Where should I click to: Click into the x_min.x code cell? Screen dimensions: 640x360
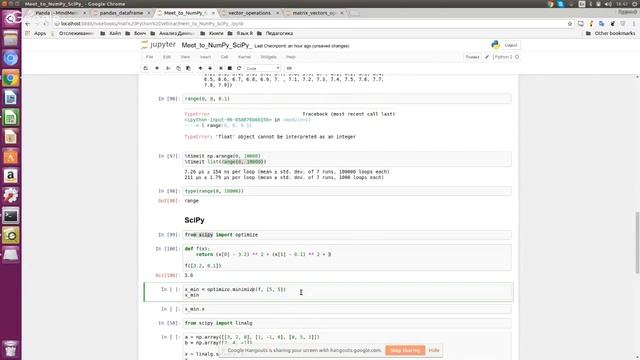[347, 309]
